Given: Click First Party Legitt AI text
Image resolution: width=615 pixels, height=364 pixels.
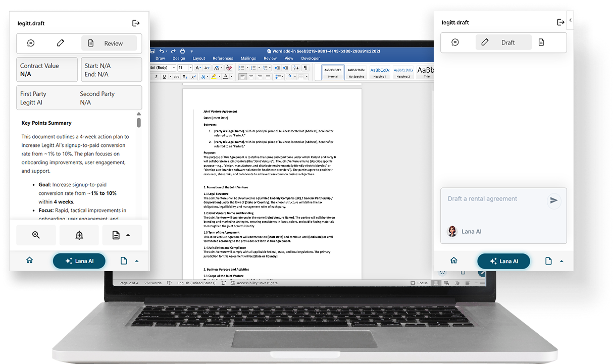Looking at the screenshot, I should (x=33, y=98).
